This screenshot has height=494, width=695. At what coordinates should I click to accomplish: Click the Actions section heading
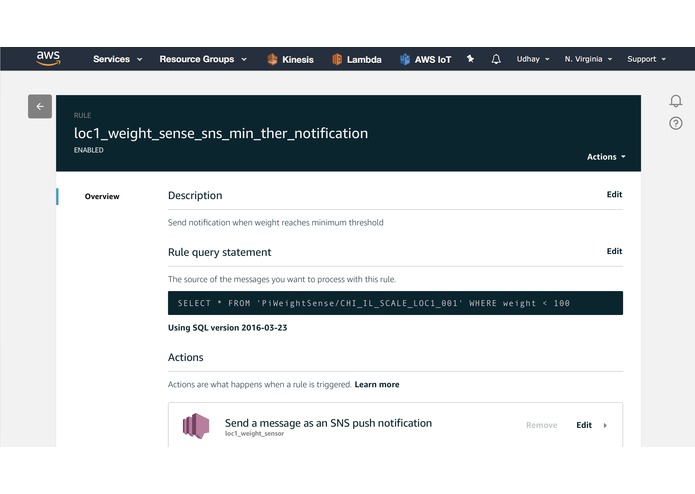186,358
